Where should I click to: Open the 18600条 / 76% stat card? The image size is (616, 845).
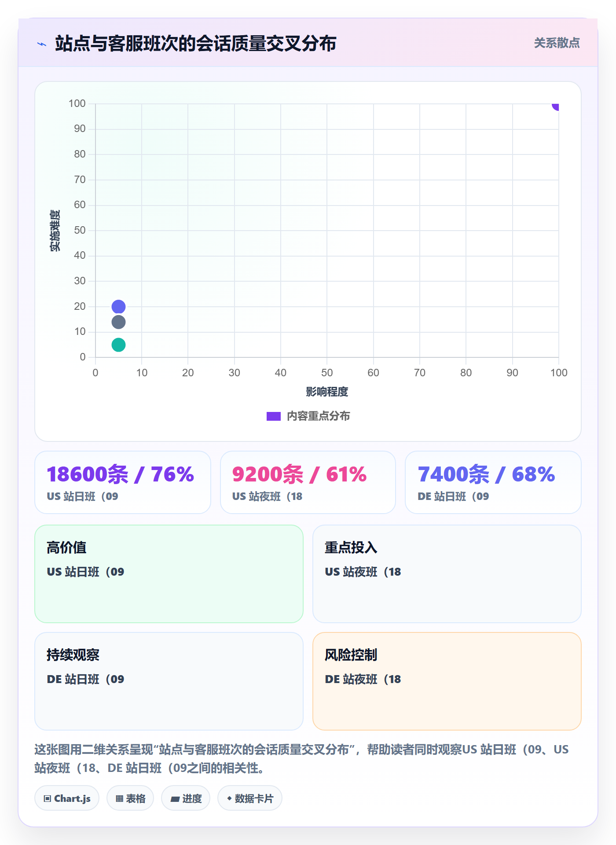click(123, 482)
